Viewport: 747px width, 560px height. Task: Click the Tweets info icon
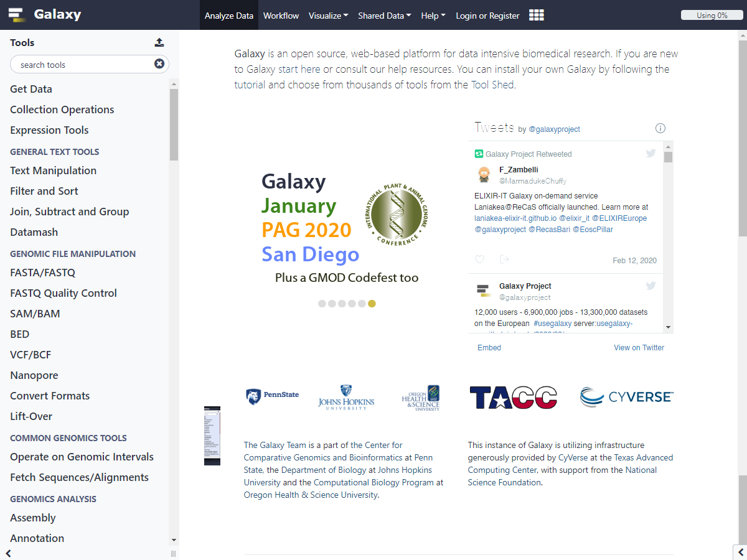pyautogui.click(x=660, y=128)
